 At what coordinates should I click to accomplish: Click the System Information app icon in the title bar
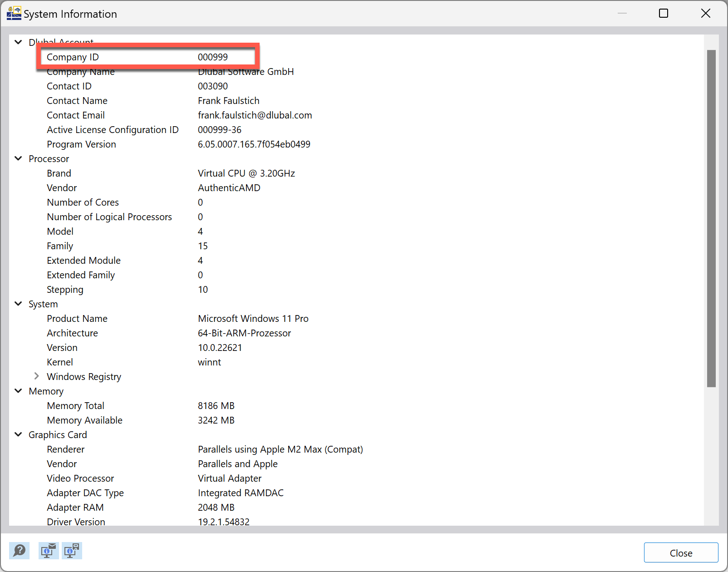(x=14, y=13)
